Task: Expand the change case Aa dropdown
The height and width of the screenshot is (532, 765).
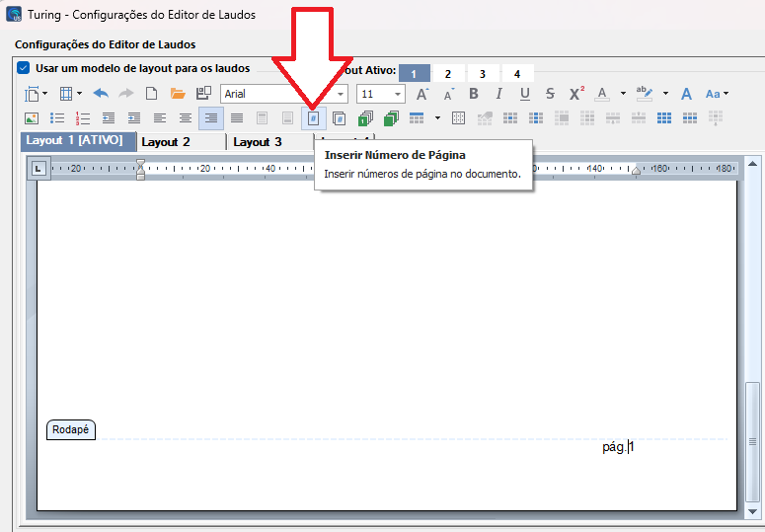Action: (x=727, y=94)
